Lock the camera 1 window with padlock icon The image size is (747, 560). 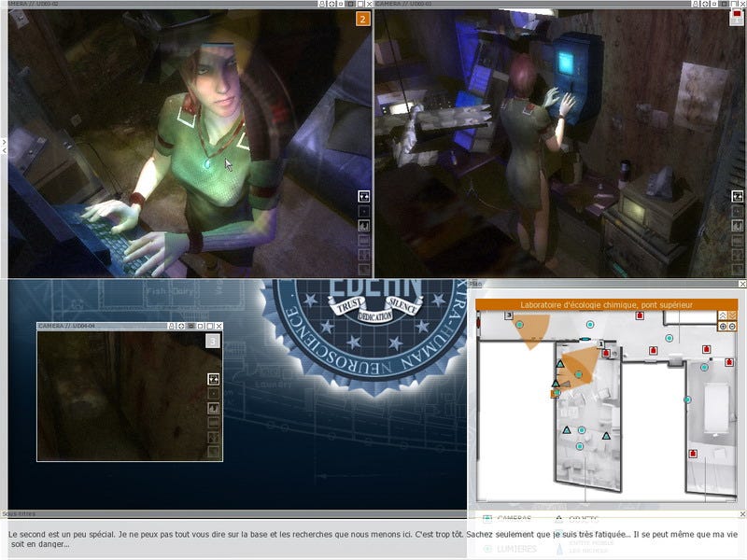tap(696, 4)
